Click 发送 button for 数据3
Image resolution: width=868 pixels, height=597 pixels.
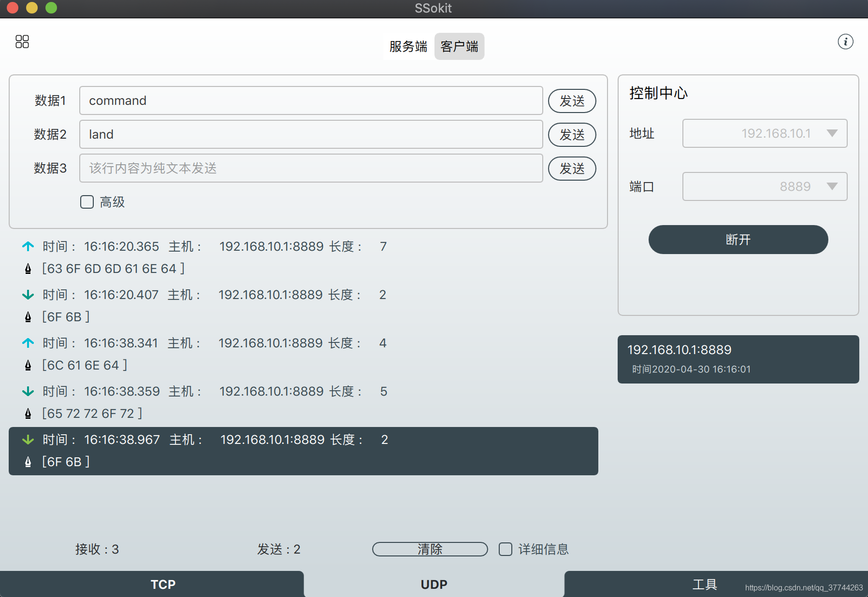[x=572, y=169]
